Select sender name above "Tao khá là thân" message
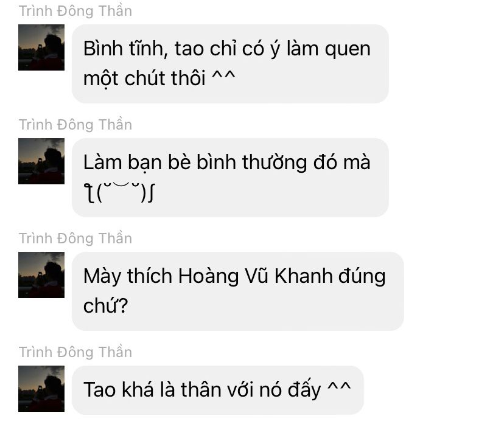504x424 pixels. (x=75, y=352)
